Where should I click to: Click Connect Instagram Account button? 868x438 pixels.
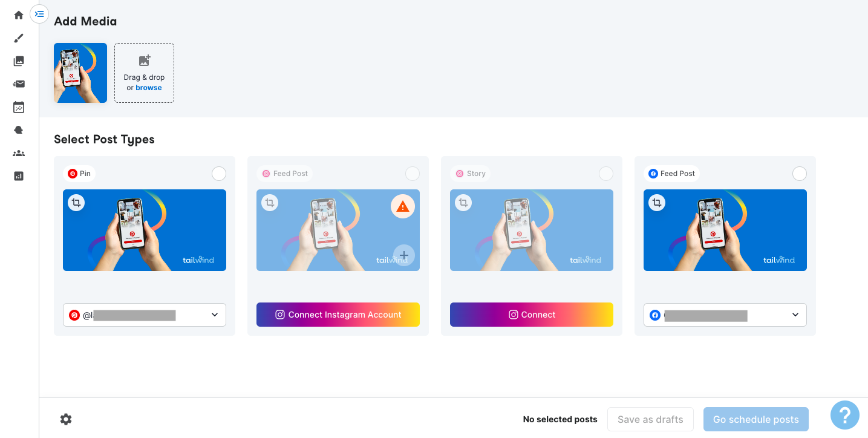(x=338, y=315)
